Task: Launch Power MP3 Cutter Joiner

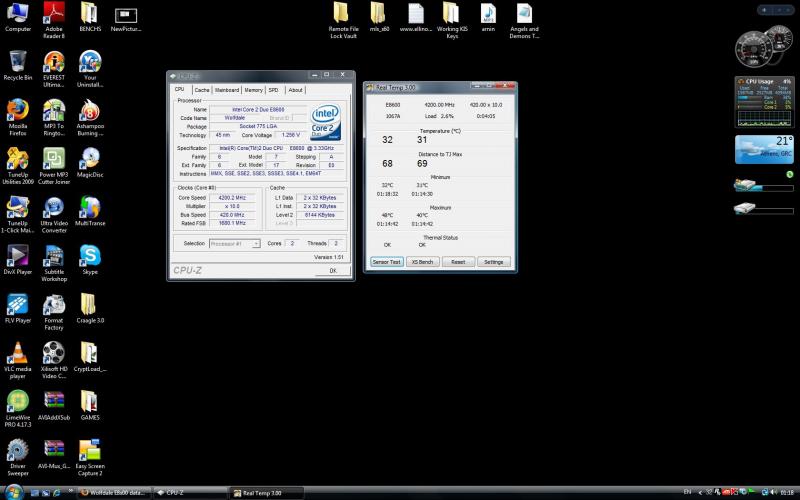Action: 54,166
